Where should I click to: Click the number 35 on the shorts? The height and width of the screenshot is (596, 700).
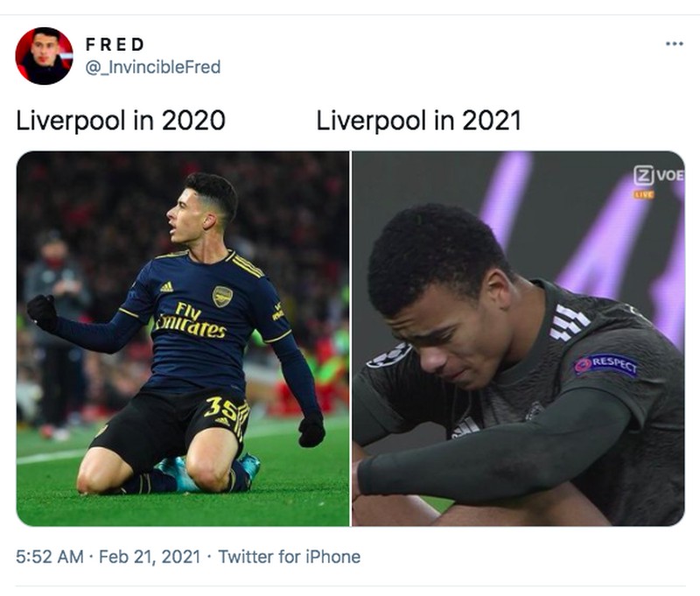click(222, 406)
